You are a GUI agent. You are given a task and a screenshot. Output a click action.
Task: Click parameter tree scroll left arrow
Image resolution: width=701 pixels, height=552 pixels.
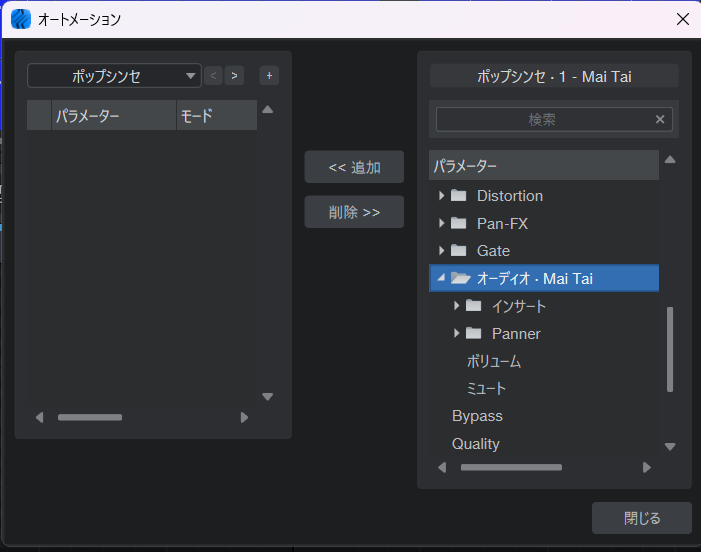point(442,468)
